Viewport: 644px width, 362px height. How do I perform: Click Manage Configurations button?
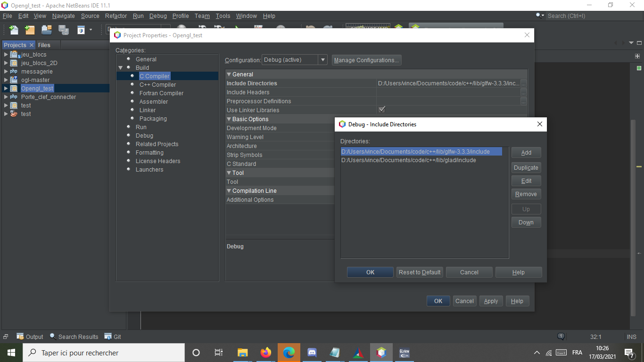(x=367, y=60)
